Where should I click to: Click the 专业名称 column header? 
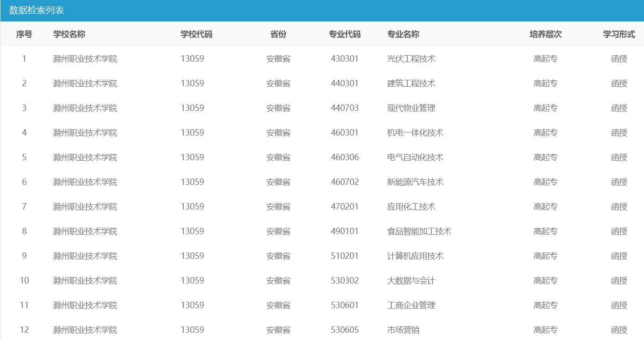(x=403, y=34)
